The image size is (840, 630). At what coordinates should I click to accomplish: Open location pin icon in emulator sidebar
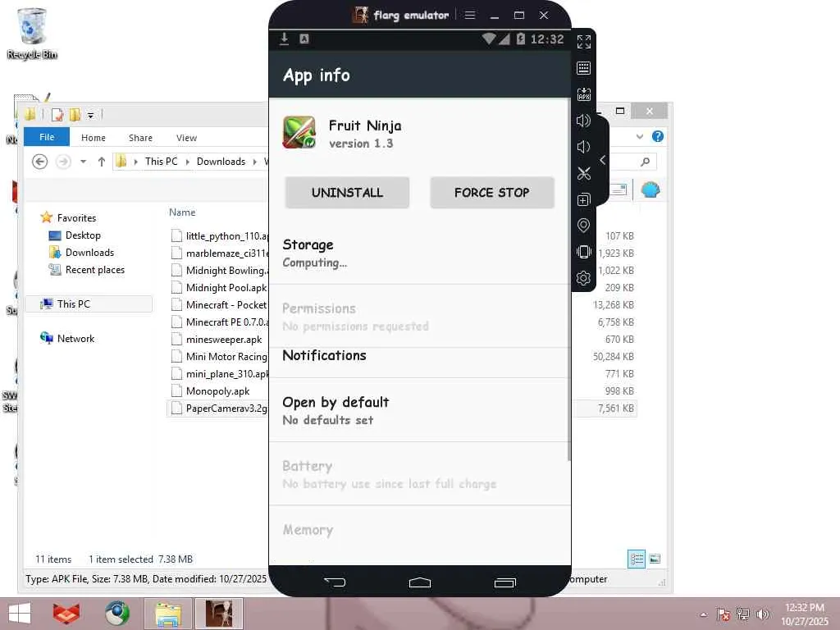(583, 226)
